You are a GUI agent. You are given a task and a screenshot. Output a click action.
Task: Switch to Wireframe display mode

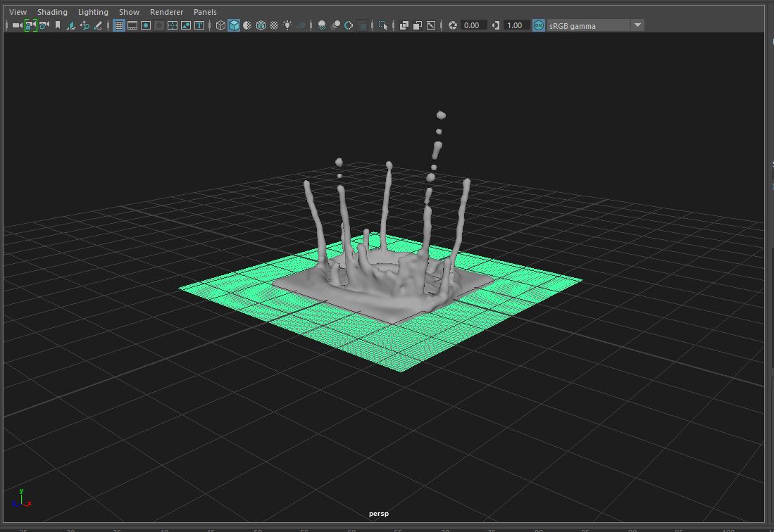[x=220, y=25]
